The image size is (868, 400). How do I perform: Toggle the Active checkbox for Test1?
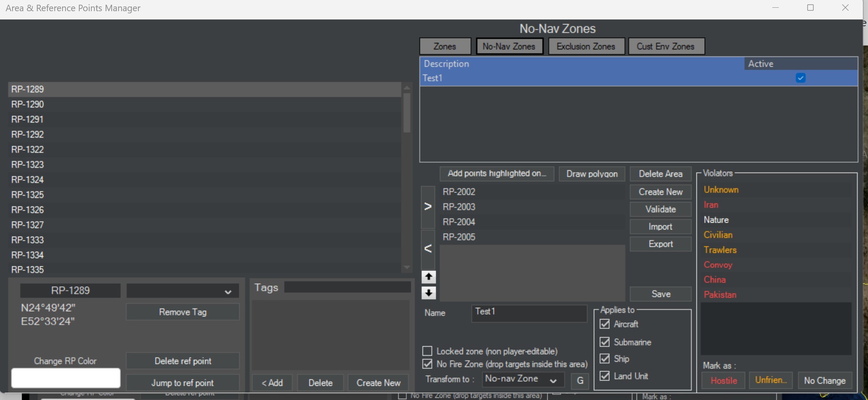point(800,78)
